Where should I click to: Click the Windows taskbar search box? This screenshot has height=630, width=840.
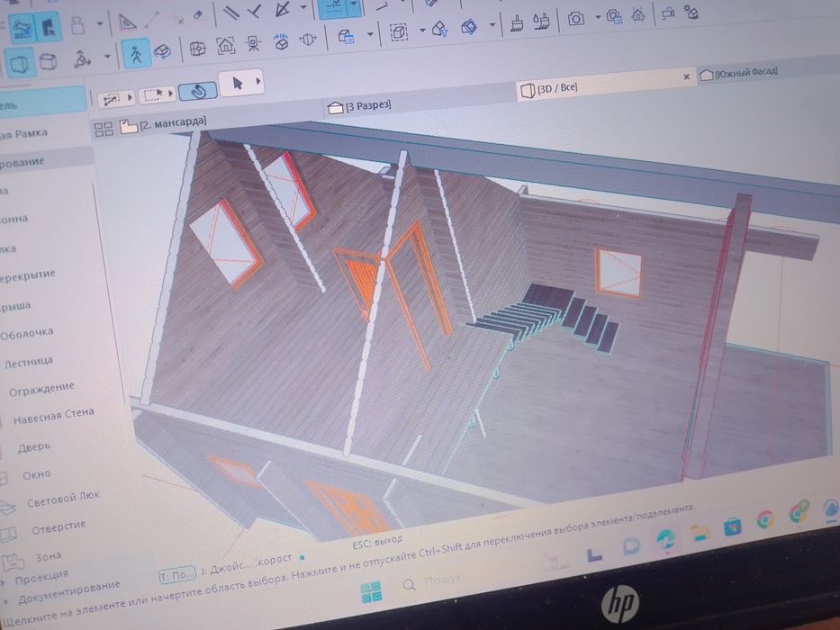click(x=434, y=581)
